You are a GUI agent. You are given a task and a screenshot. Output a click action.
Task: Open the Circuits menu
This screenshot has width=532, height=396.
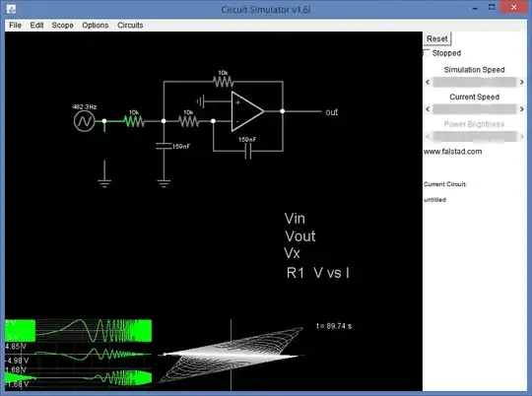coord(130,25)
